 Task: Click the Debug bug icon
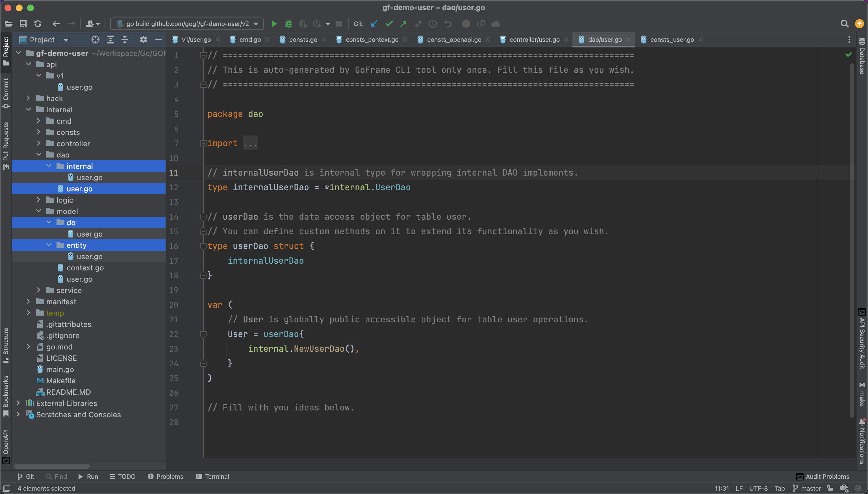click(289, 24)
